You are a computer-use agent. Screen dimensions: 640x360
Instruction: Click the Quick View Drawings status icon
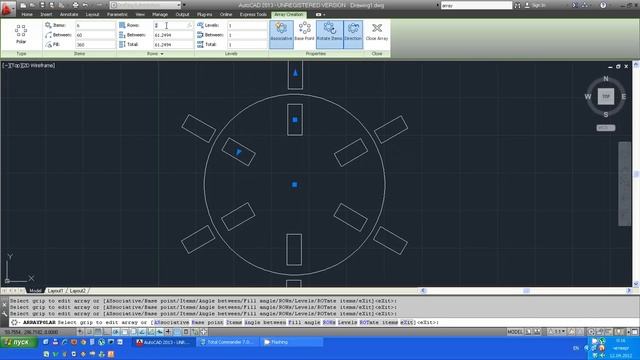pos(537,332)
